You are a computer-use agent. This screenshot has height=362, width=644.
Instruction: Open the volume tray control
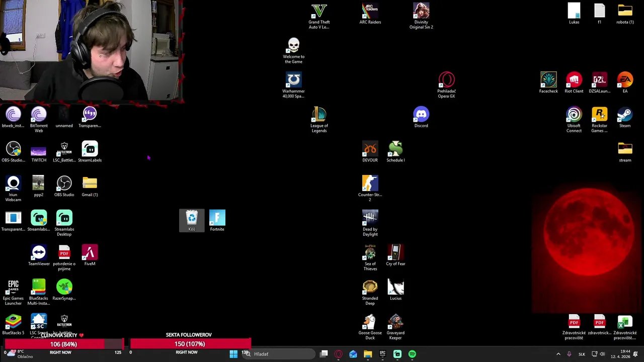[x=602, y=354]
